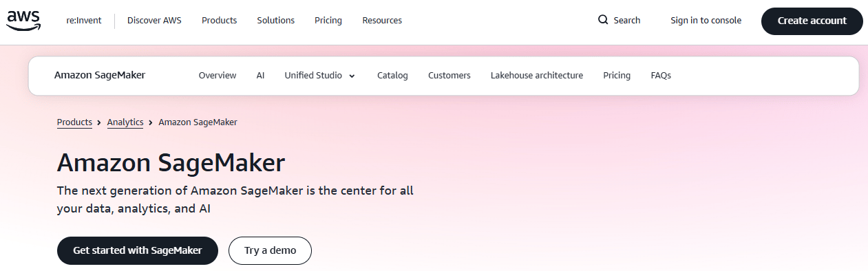Image resolution: width=868 pixels, height=271 pixels.
Task: Click Sign in to console
Action: click(706, 21)
